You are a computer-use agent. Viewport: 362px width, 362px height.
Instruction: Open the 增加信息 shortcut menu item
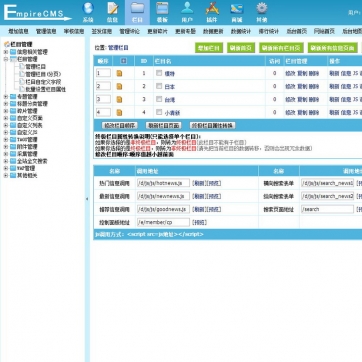point(18,31)
